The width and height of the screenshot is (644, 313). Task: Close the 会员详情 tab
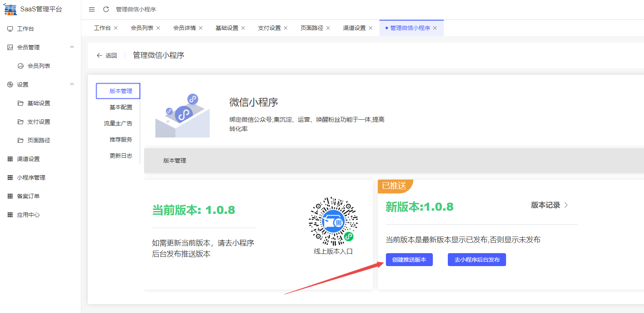click(x=201, y=28)
